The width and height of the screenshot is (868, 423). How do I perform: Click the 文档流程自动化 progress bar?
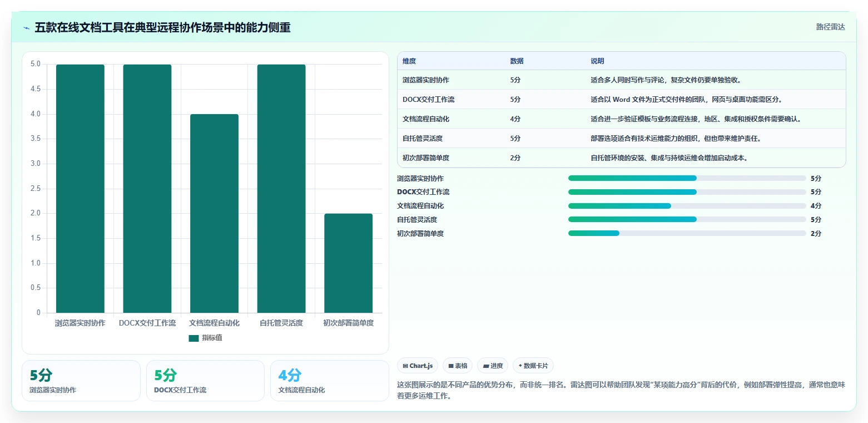coord(687,206)
